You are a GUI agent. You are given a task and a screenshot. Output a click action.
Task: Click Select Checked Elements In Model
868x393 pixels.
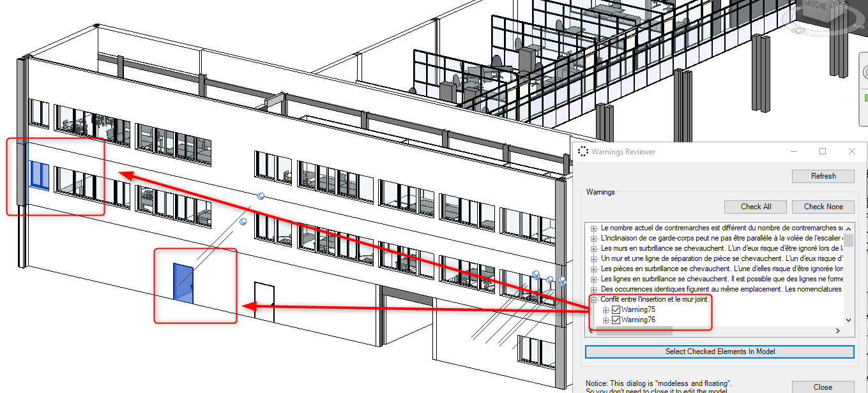pos(720,352)
